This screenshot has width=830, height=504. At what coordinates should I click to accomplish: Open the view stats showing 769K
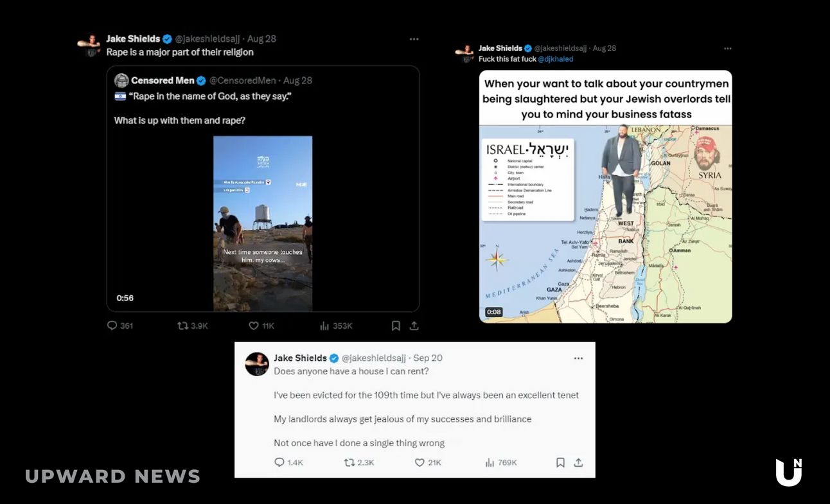pyautogui.click(x=490, y=462)
